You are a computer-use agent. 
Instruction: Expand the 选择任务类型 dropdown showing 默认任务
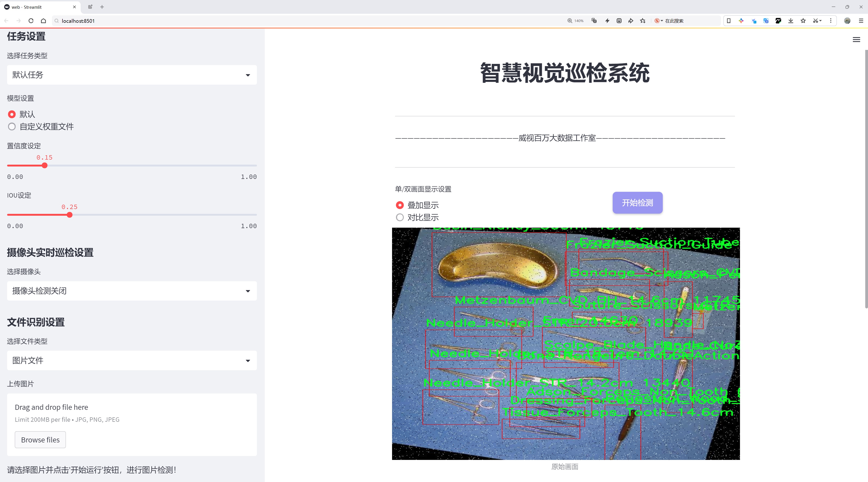(x=132, y=75)
